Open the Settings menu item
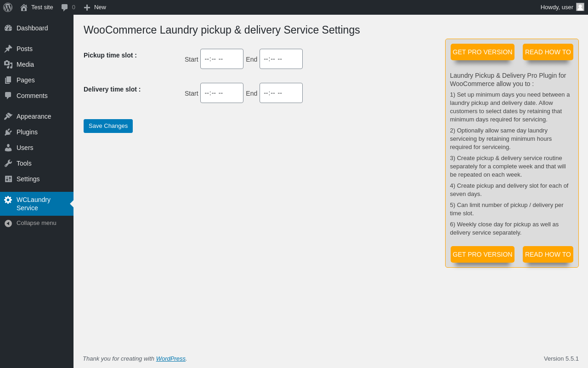This screenshot has width=588, height=368. 28,179
